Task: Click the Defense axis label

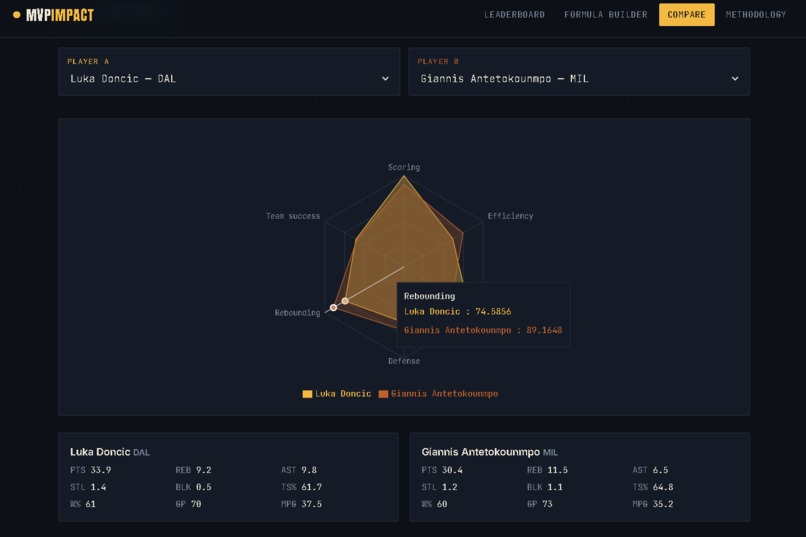Action: point(404,361)
